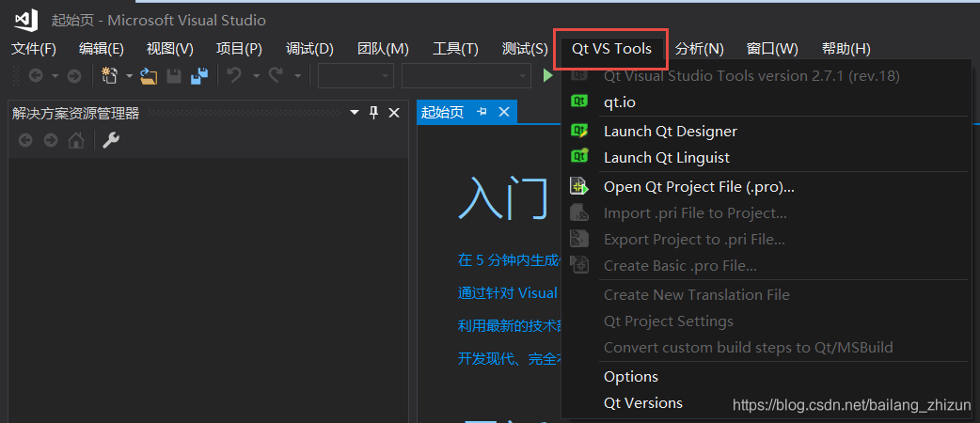980x423 pixels.
Task: Open the 分析(N) menu
Action: click(x=700, y=49)
